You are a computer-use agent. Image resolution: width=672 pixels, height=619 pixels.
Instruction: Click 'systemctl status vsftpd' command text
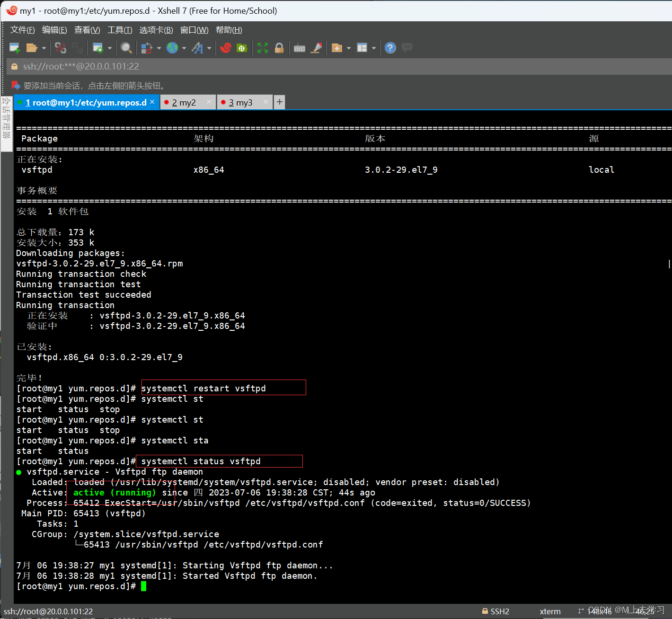[x=201, y=461]
